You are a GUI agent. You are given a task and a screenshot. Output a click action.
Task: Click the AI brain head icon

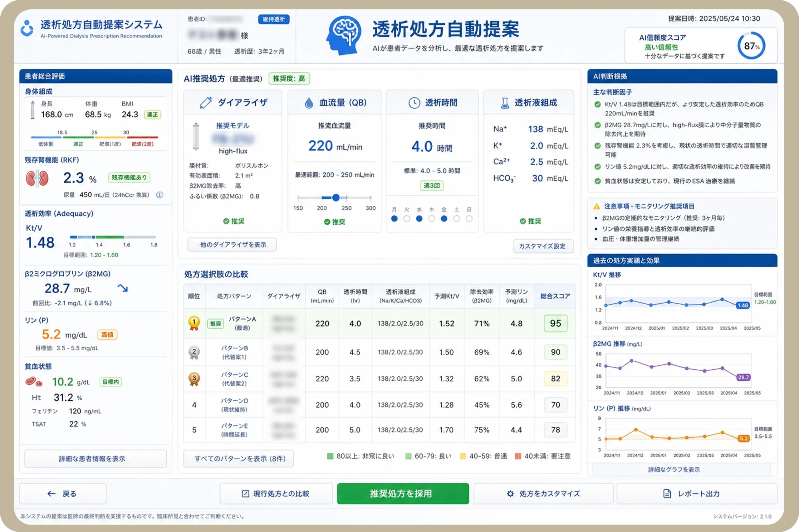(344, 35)
